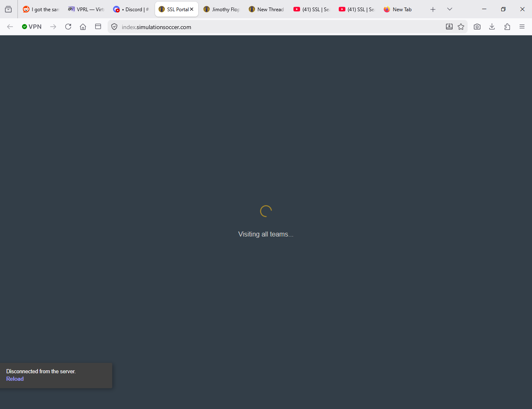
Task: Open the Firefox View icon at top left
Action: tap(8, 9)
